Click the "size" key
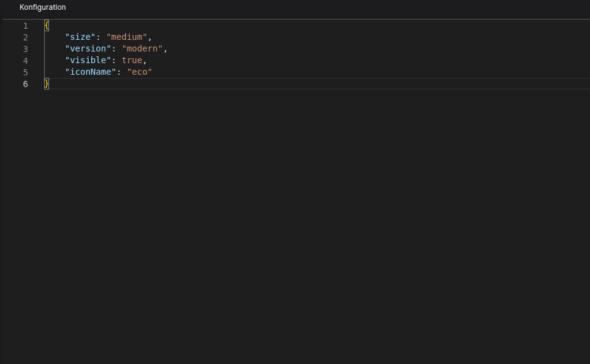This screenshot has height=364, width=590. 80,37
